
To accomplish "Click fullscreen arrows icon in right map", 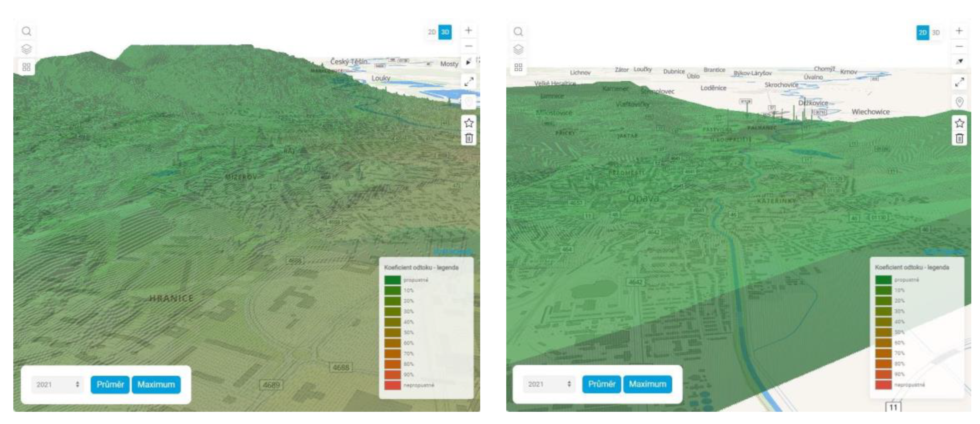I will click(959, 82).
